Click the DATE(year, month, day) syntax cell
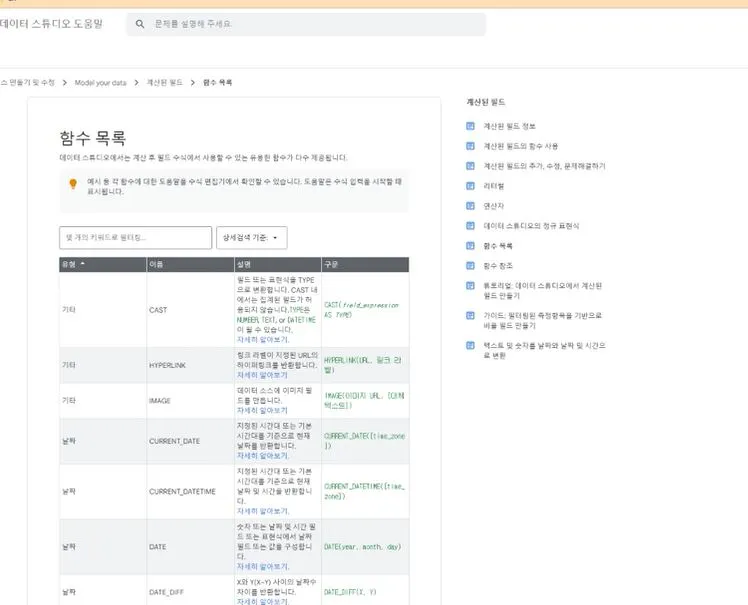 tap(363, 547)
